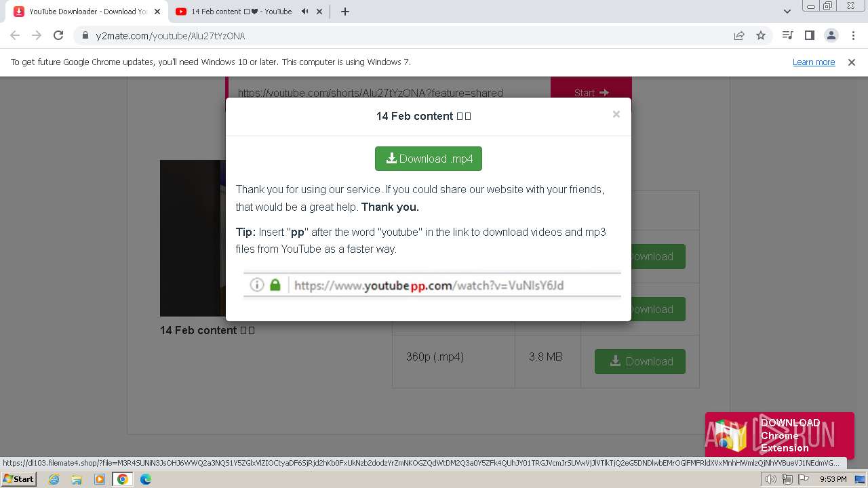Click the Chrome taskbar icon
868x488 pixels.
click(x=123, y=479)
